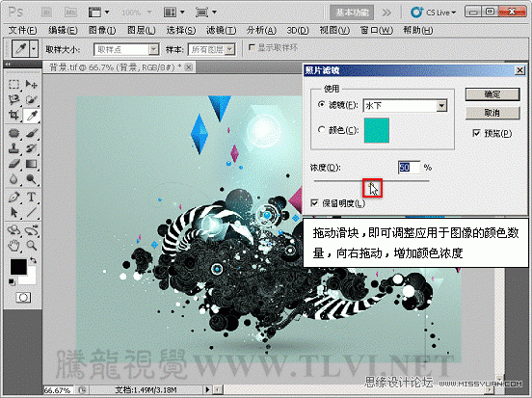Image resolution: width=532 pixels, height=398 pixels.
Task: Click the 浓度 slider track
Action: (371, 181)
